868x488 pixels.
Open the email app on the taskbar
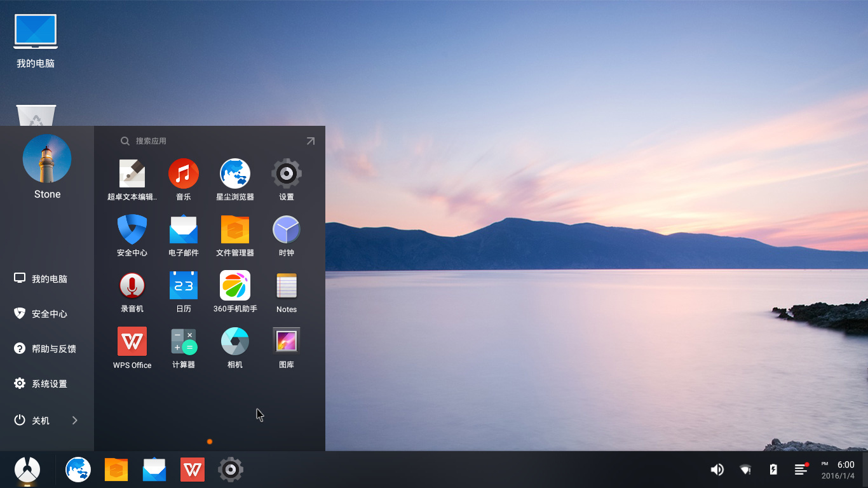(154, 470)
